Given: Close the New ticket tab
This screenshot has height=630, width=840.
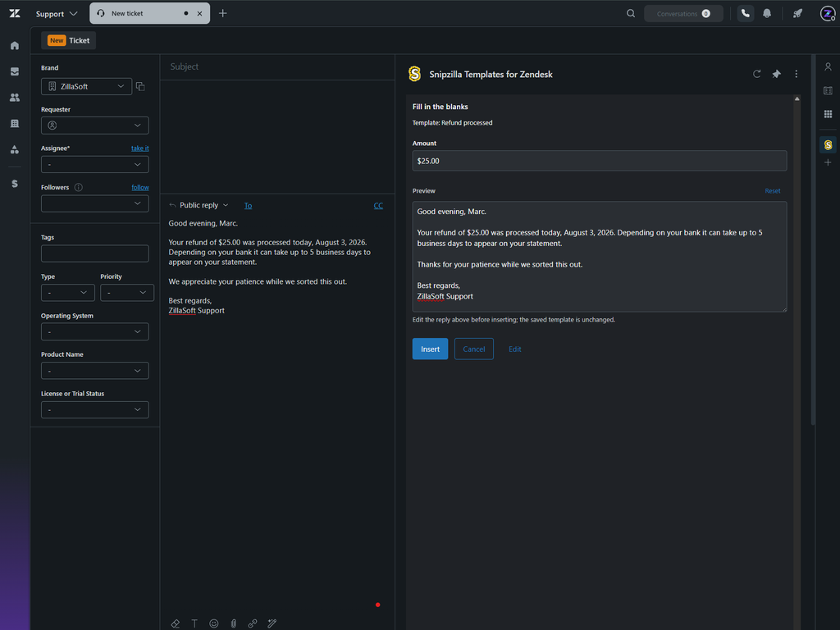Looking at the screenshot, I should (x=200, y=13).
